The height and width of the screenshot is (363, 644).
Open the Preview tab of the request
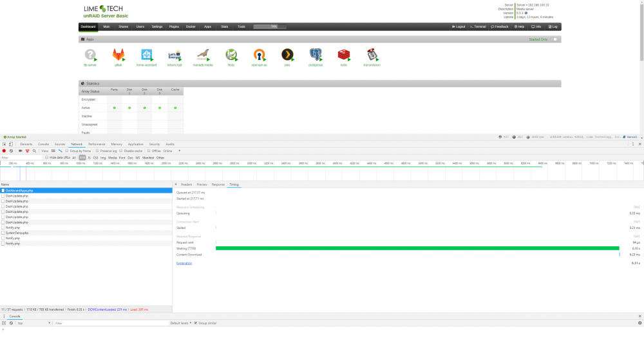point(202,184)
